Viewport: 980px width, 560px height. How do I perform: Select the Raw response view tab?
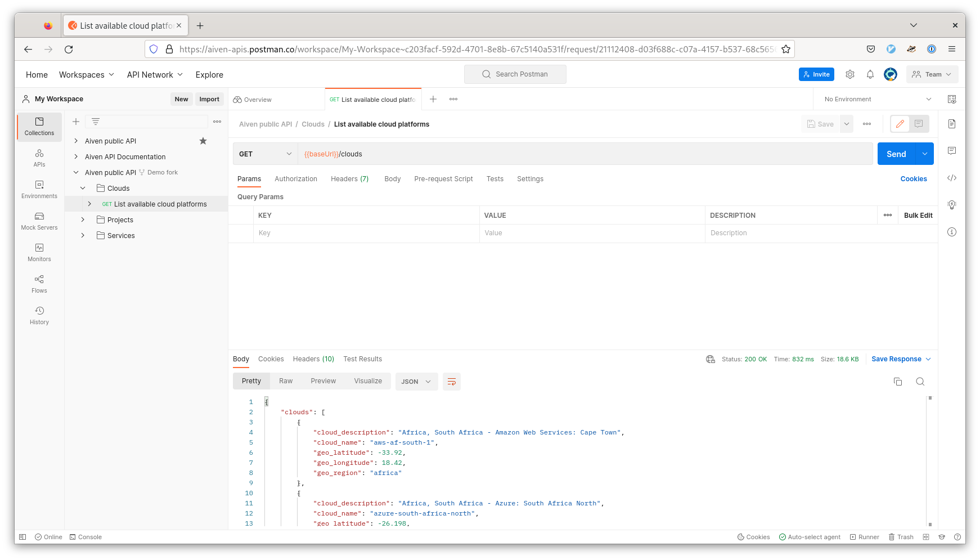[285, 381]
